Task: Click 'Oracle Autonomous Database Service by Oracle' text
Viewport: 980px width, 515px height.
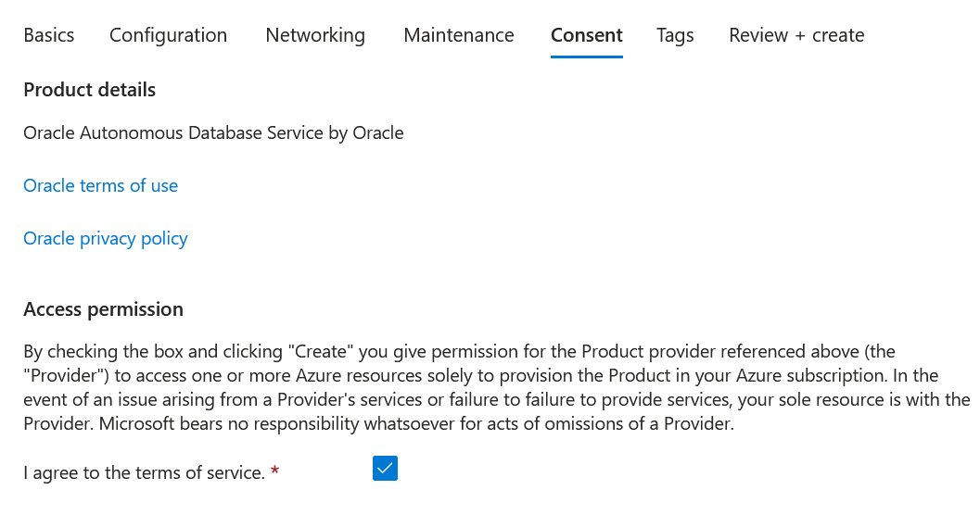Action: point(213,132)
